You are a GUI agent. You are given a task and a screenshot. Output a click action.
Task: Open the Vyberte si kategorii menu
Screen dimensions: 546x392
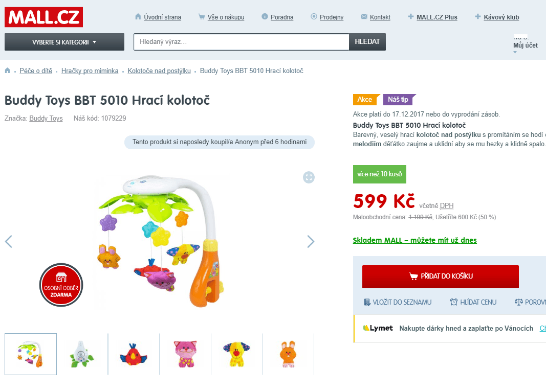point(64,41)
